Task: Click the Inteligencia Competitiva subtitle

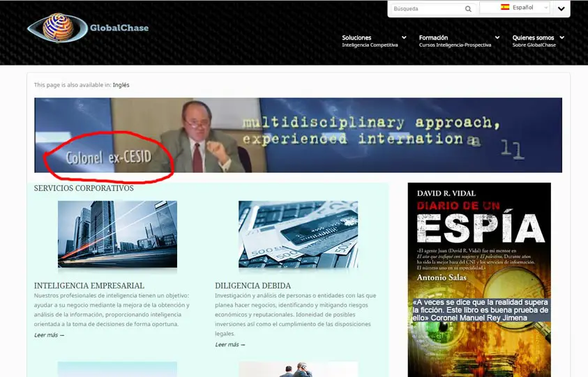Action: coord(370,45)
